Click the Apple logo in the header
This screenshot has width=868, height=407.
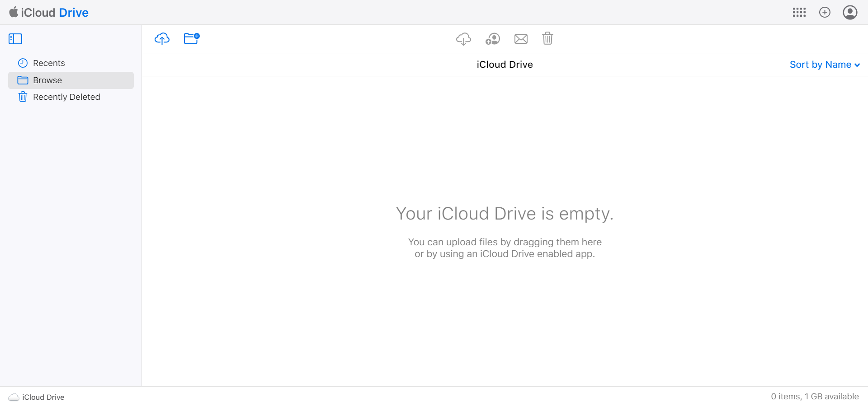[14, 12]
